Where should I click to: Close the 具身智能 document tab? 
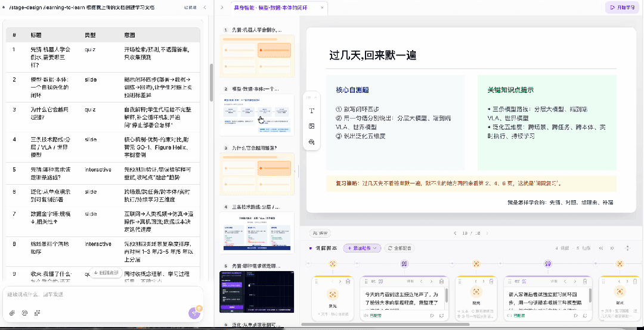pyautogui.click(x=322, y=7)
